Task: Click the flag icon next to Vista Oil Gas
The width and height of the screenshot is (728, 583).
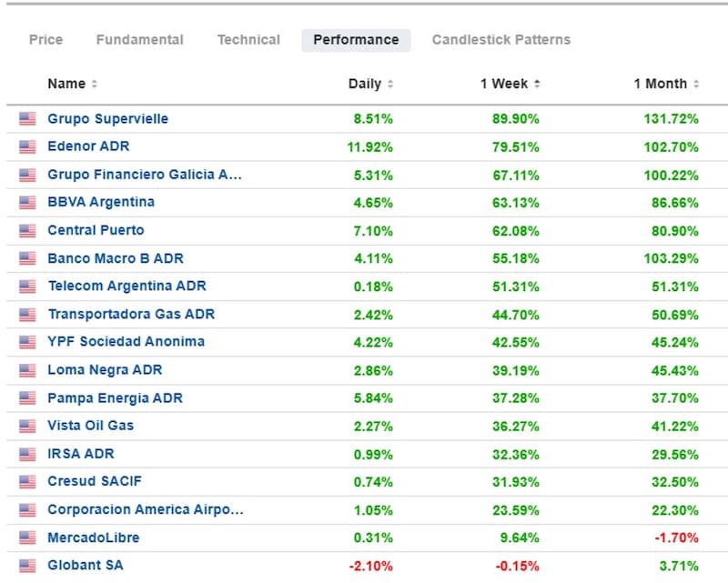Action: [x=27, y=426]
